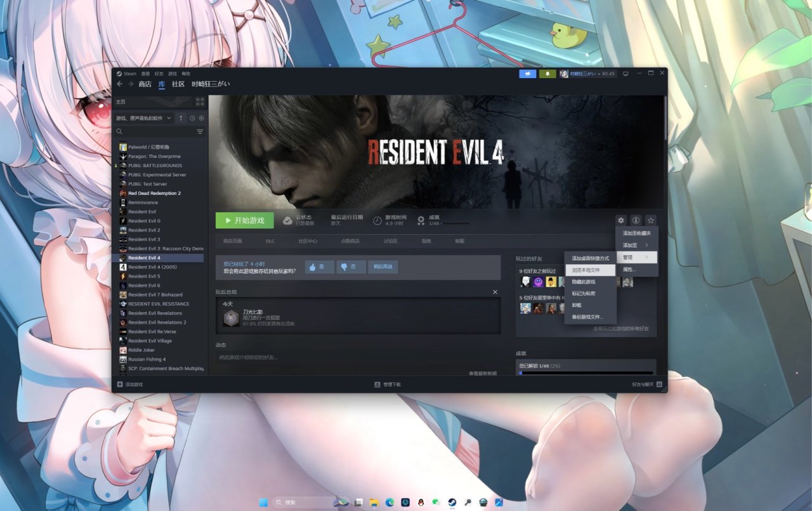Expand the 添加至 submenu
Screen dimensions: 812x511
(637, 245)
